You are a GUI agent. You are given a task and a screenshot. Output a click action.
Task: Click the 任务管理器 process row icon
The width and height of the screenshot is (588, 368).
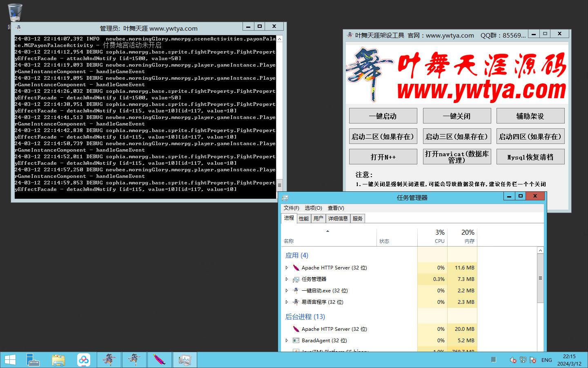click(296, 279)
